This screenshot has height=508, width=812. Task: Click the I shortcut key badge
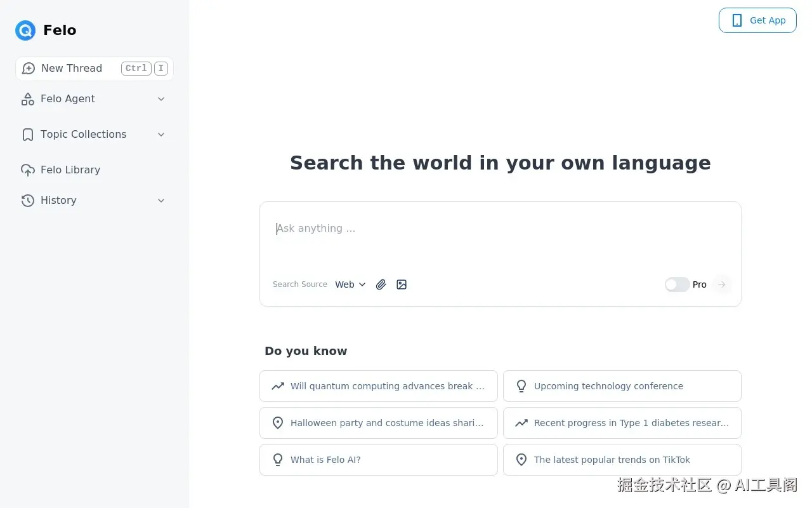coord(161,69)
